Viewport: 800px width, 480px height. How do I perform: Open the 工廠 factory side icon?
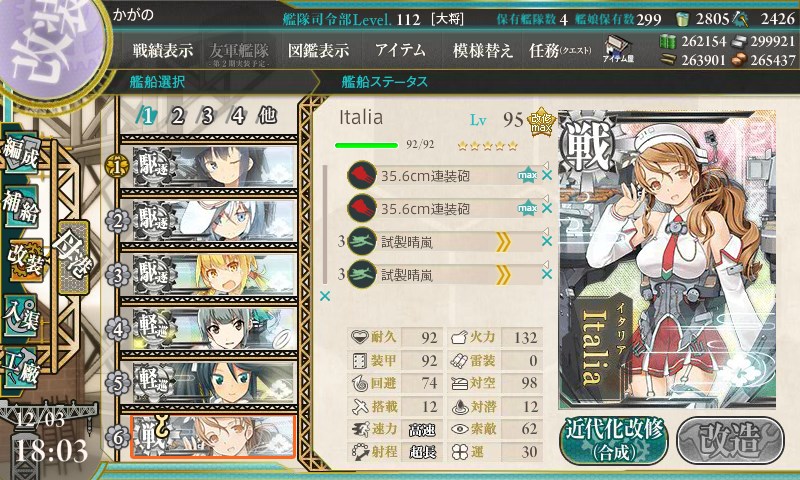point(21,368)
